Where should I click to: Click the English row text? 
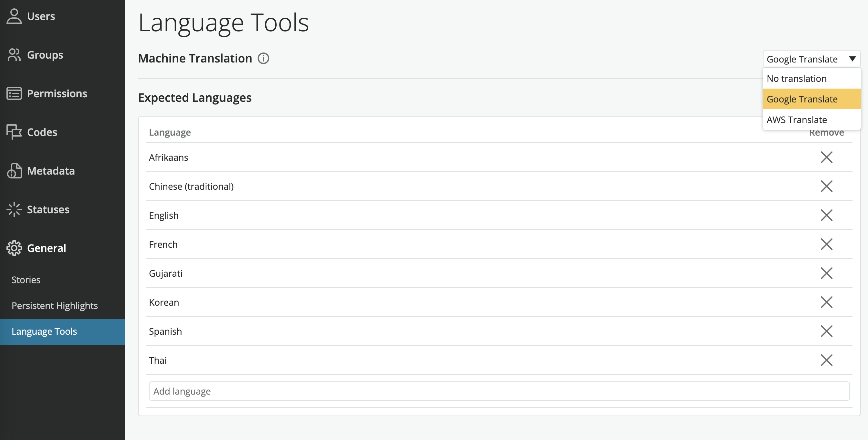point(164,215)
